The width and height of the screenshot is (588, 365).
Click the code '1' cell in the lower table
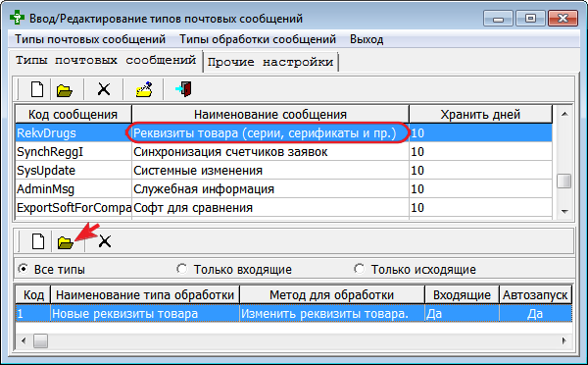33,314
